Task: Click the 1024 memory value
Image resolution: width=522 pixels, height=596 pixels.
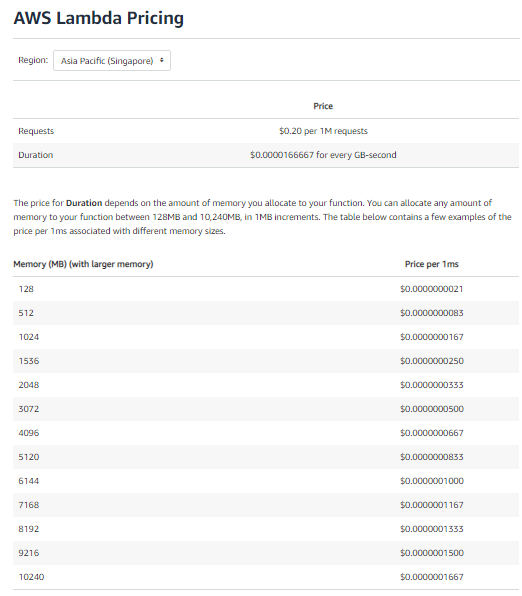Action: pyautogui.click(x=29, y=337)
